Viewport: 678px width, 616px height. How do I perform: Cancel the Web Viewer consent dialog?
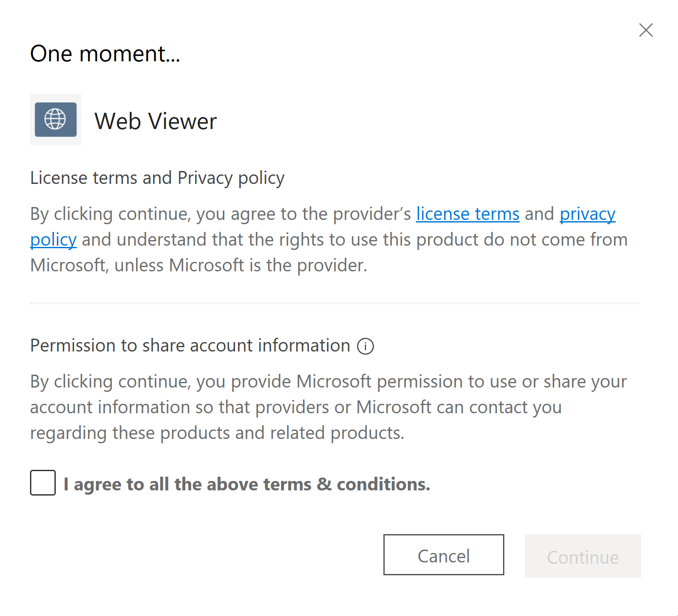444,555
